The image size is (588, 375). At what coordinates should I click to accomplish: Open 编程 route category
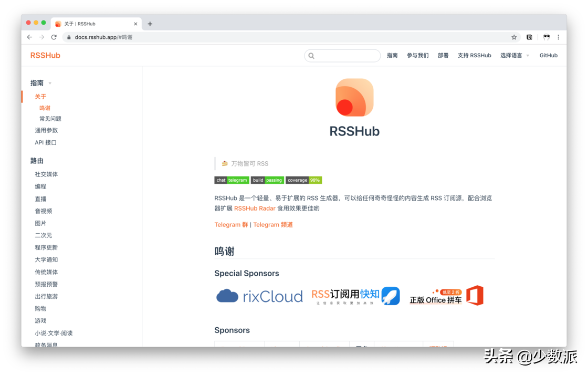40,186
